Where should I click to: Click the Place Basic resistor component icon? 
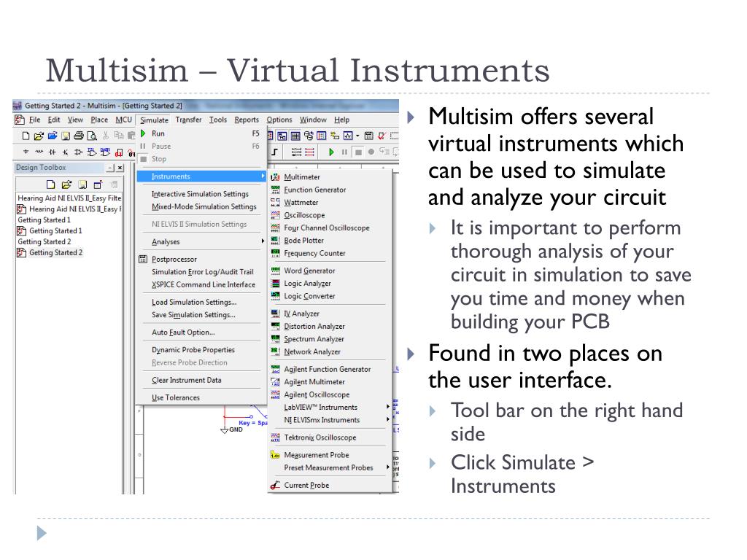[39, 152]
